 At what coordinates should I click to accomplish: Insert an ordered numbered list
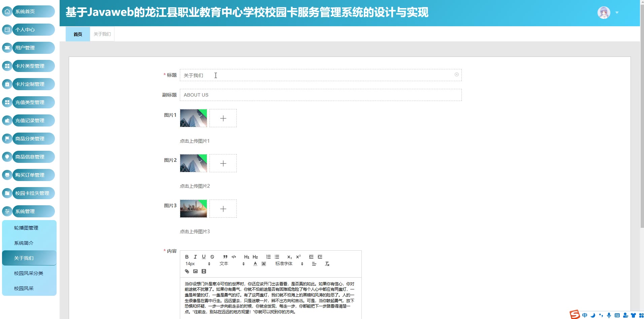pyautogui.click(x=268, y=257)
